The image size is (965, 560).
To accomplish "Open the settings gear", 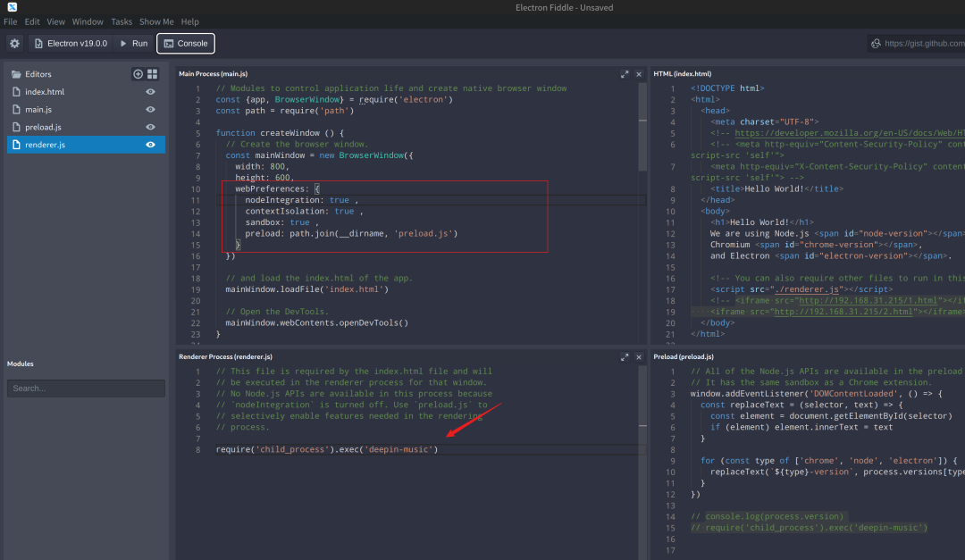I will coord(15,44).
